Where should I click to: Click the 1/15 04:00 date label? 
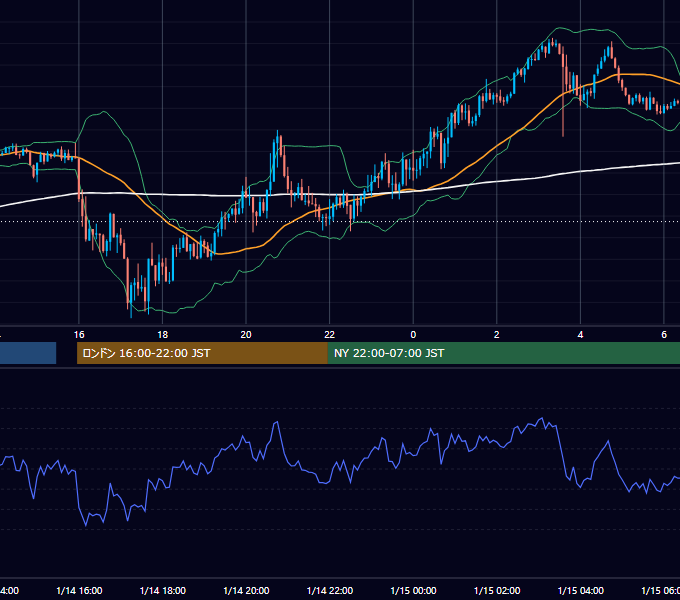(580, 590)
